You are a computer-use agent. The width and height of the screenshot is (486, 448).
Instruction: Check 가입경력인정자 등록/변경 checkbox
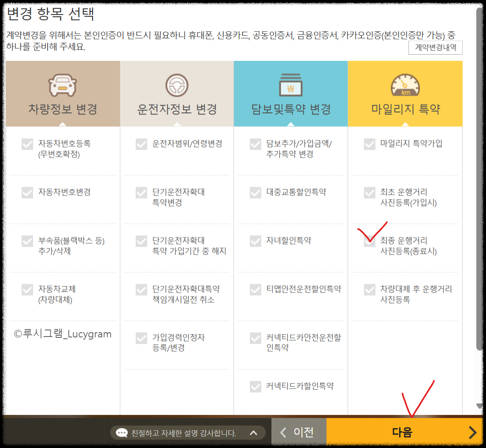click(x=141, y=338)
